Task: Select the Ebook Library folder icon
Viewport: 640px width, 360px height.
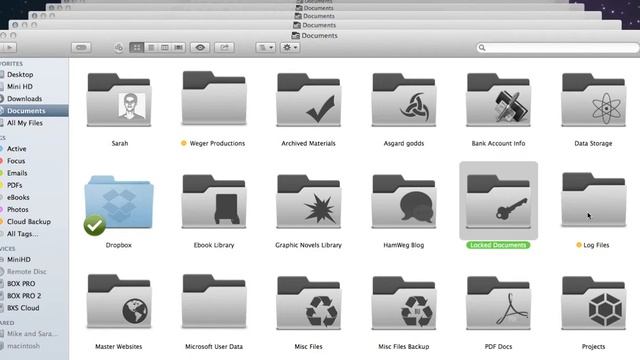Action: [x=214, y=201]
